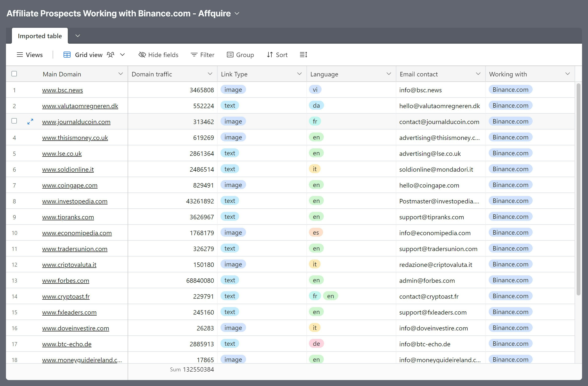Expand the Grid view dropdown arrow
588x386 pixels.
click(x=122, y=55)
